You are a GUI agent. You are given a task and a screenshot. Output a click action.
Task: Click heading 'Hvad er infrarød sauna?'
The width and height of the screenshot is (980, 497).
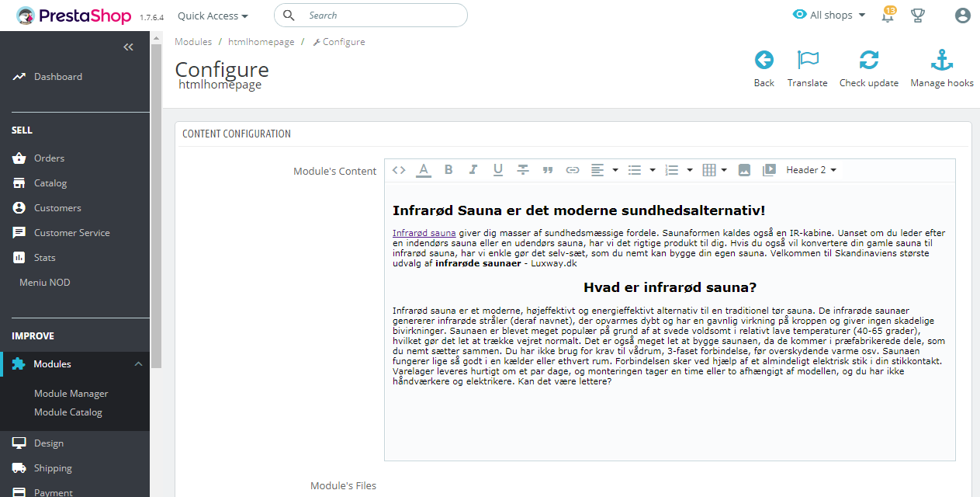[670, 287]
